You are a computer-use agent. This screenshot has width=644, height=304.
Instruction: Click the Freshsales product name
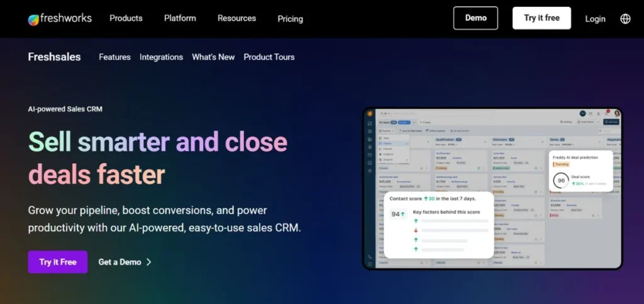tap(54, 57)
